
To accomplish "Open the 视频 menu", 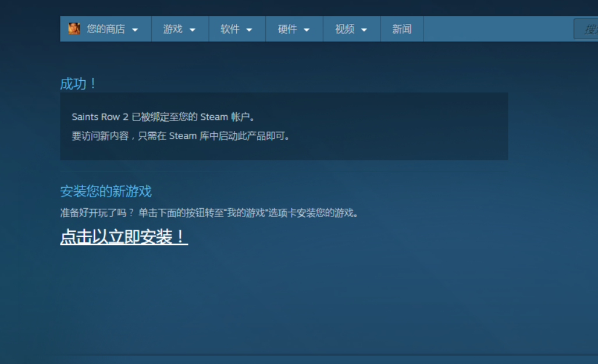I will coord(351,29).
